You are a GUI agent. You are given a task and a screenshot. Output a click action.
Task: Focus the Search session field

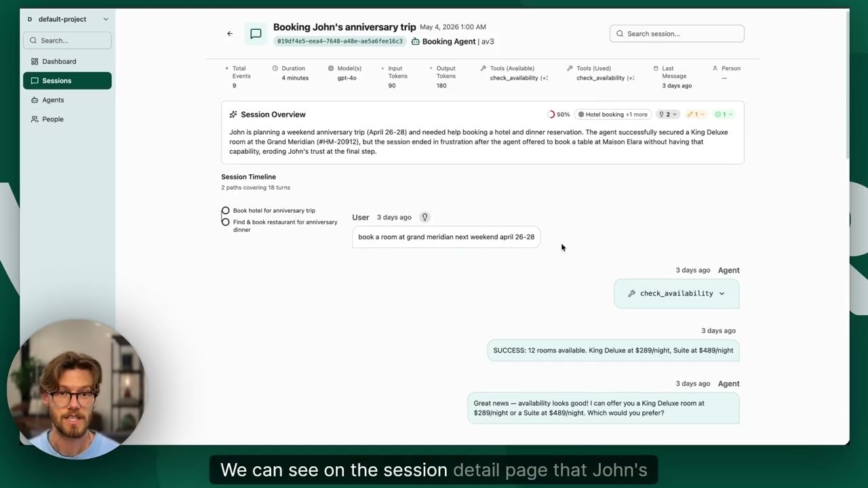click(677, 34)
